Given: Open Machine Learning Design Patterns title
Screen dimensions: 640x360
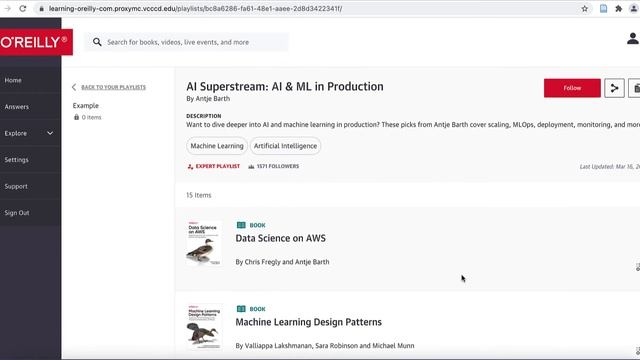Looking at the screenshot, I should click(309, 322).
